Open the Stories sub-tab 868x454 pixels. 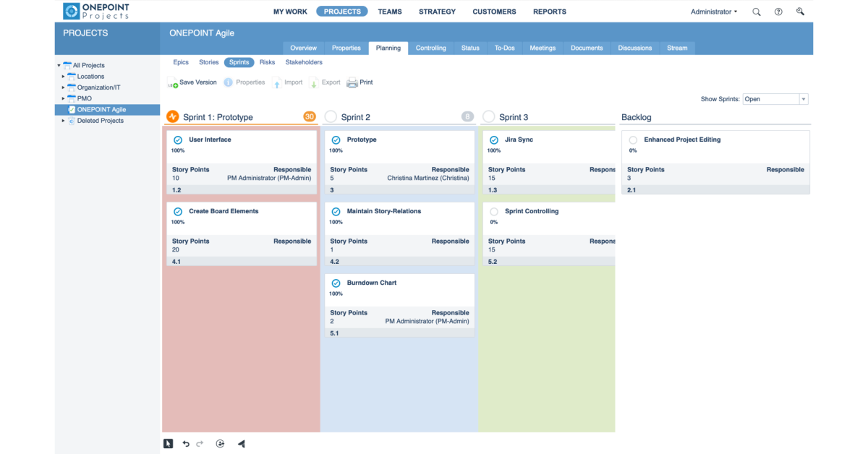coord(209,62)
